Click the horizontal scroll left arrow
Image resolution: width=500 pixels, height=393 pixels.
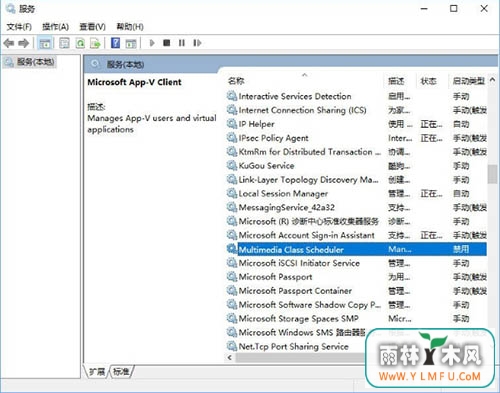pos(230,357)
